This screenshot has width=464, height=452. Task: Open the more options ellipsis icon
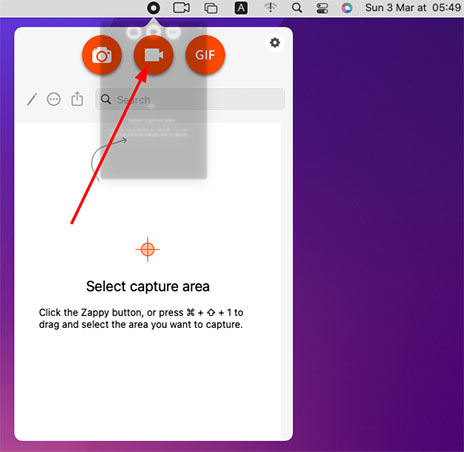click(x=54, y=99)
